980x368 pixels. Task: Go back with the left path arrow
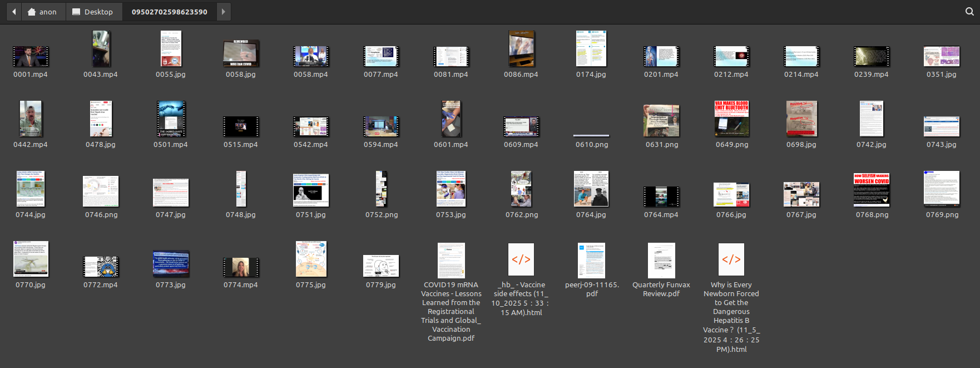coord(14,12)
